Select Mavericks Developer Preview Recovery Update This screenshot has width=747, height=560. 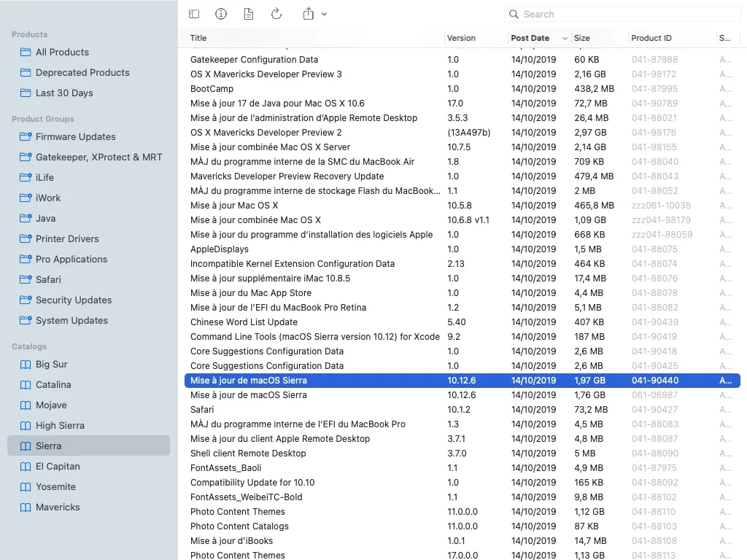tap(462, 176)
